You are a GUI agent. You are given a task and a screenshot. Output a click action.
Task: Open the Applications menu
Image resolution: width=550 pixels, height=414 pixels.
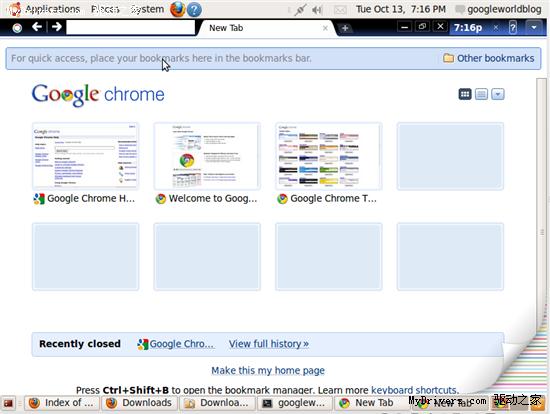pos(52,9)
